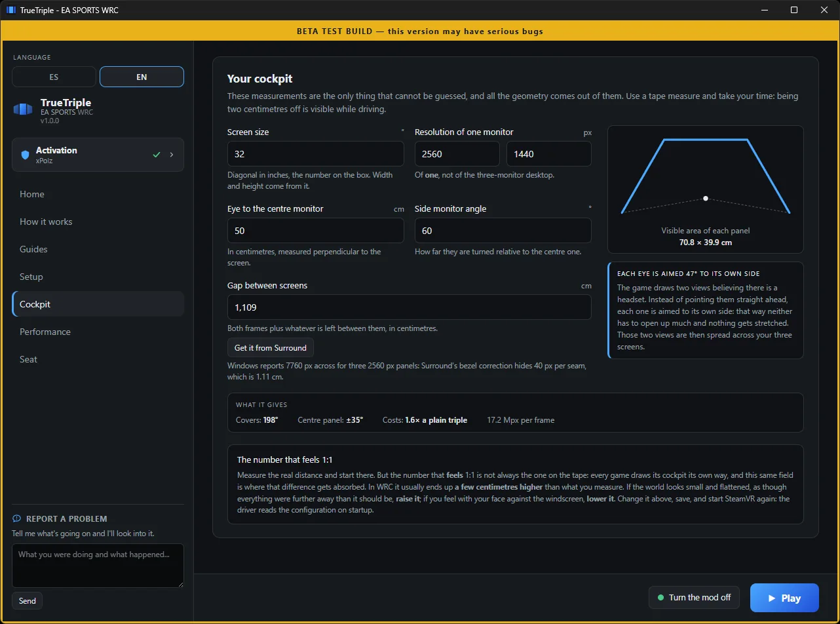Open the How it works section
Image resolution: width=840 pixels, height=624 pixels.
coord(98,222)
